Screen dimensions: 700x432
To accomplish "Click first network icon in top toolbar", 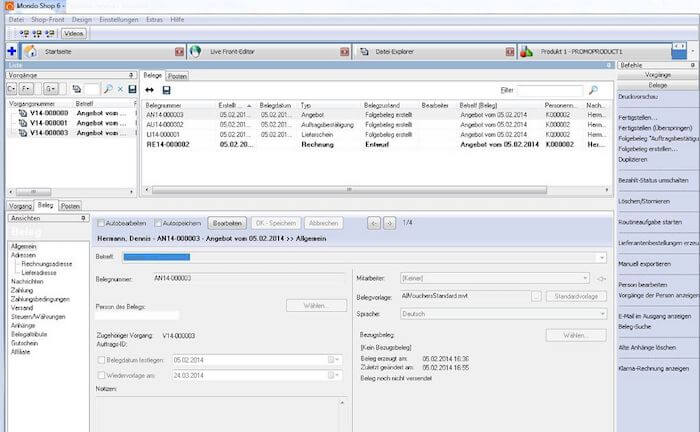I will click(25, 33).
